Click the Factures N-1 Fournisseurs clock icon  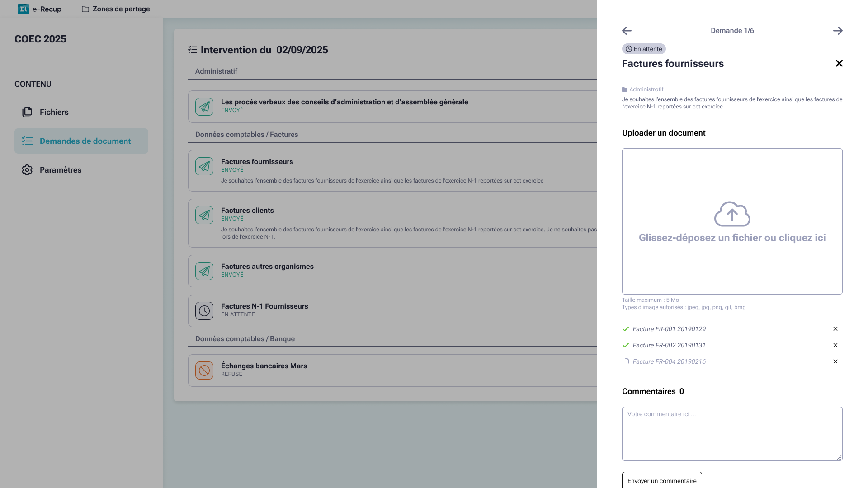204,311
